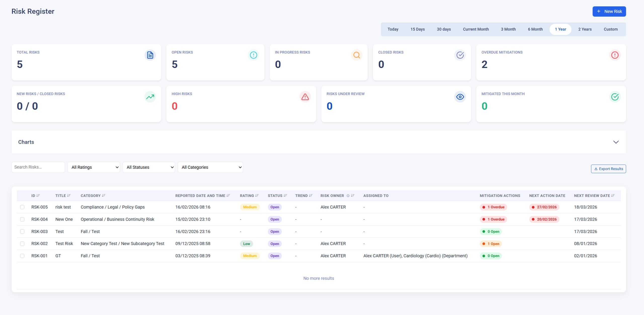
Task: Click the High Risks warning triangle icon
Action: (305, 97)
